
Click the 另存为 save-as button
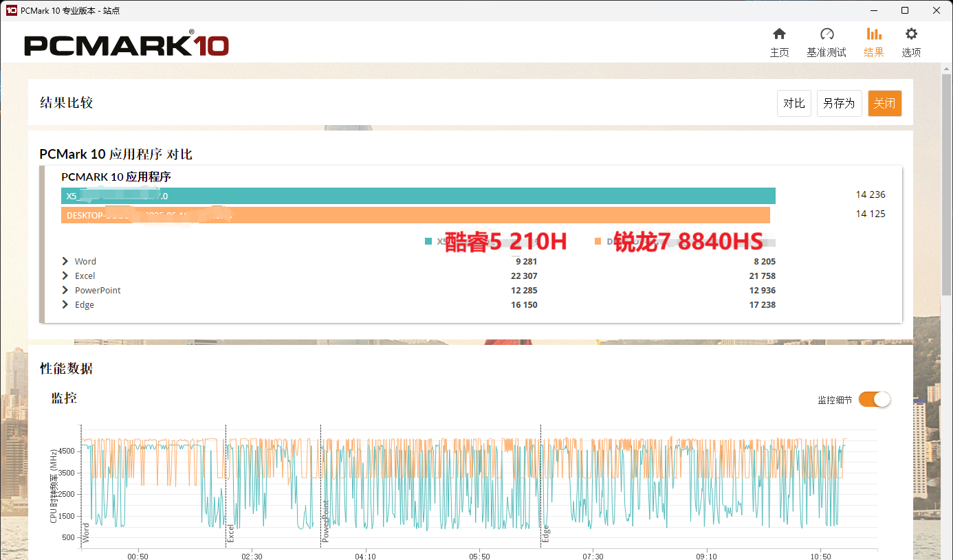pos(839,104)
